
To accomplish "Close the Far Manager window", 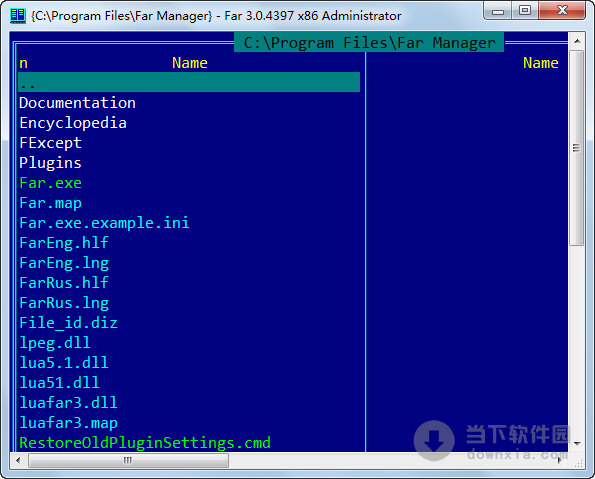I will click(562, 11).
